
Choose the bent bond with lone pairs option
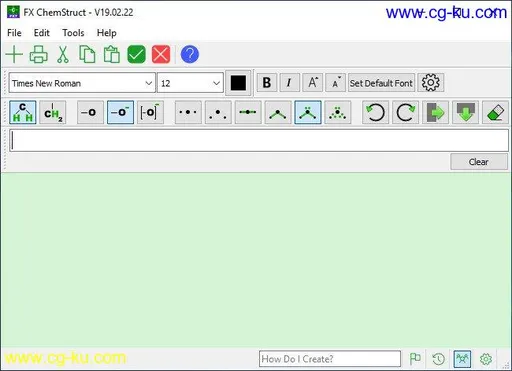click(308, 112)
